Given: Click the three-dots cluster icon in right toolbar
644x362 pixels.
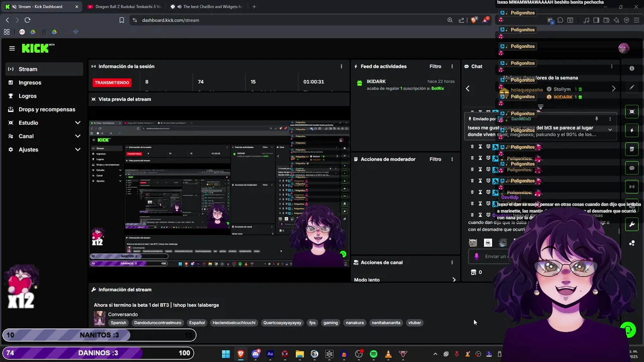Looking at the screenshot, I should point(632,243).
